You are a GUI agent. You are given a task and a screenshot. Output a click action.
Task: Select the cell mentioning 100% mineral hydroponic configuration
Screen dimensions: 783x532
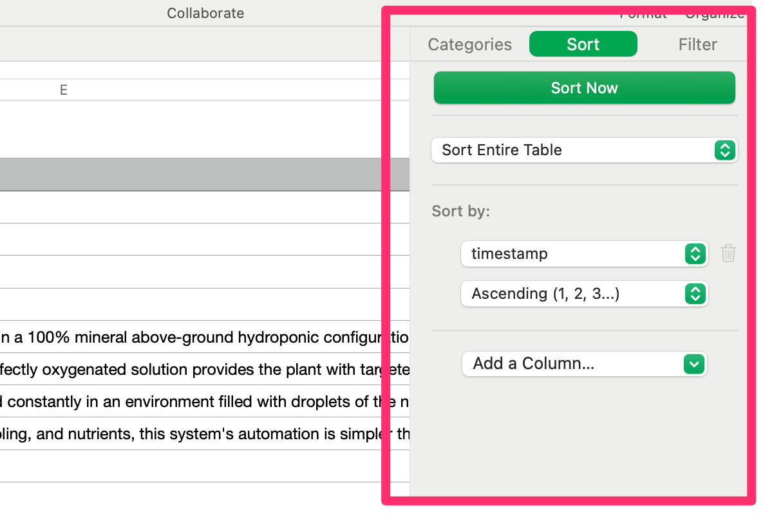coord(205,337)
